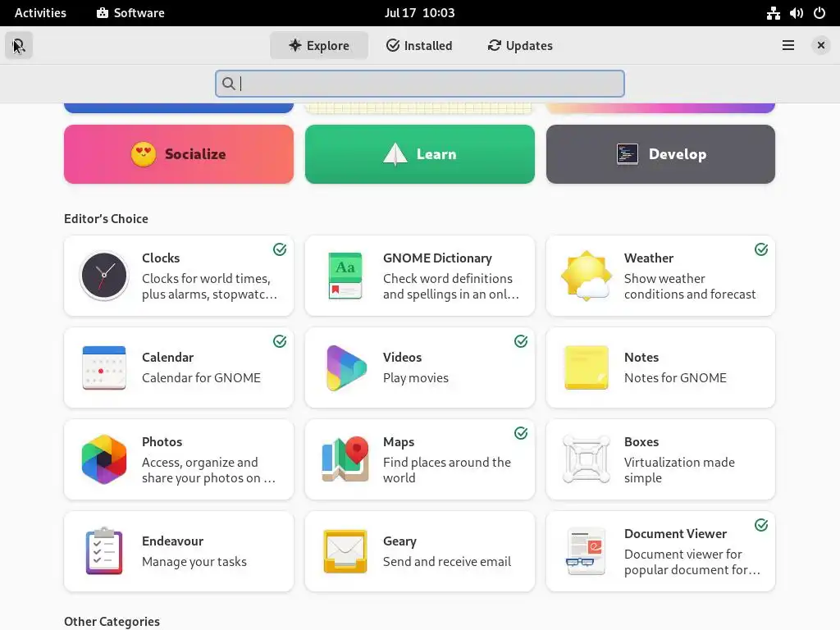Click the Weather sun icon
The width and height of the screenshot is (840, 630).
click(x=586, y=276)
